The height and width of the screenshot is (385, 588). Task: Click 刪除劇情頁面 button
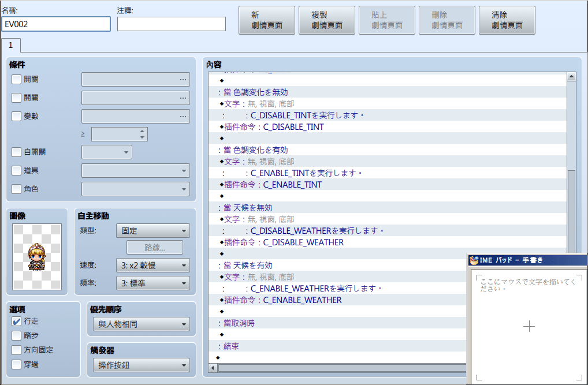(x=446, y=20)
